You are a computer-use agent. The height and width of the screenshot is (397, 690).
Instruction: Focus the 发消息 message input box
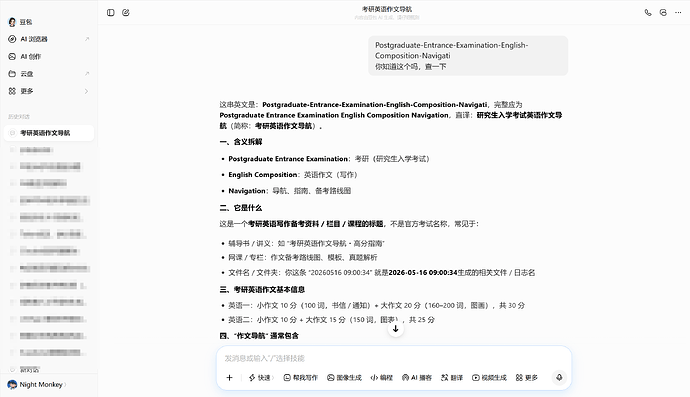(x=394, y=358)
